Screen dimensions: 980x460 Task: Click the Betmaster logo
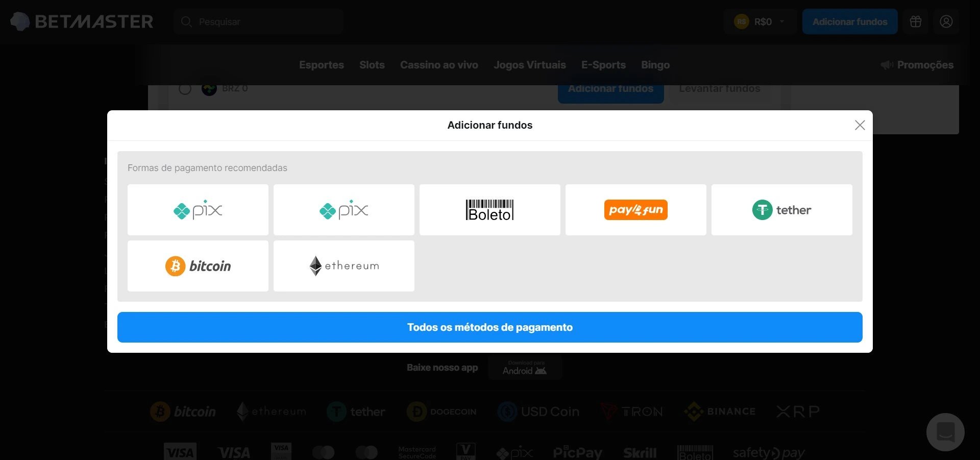point(82,21)
